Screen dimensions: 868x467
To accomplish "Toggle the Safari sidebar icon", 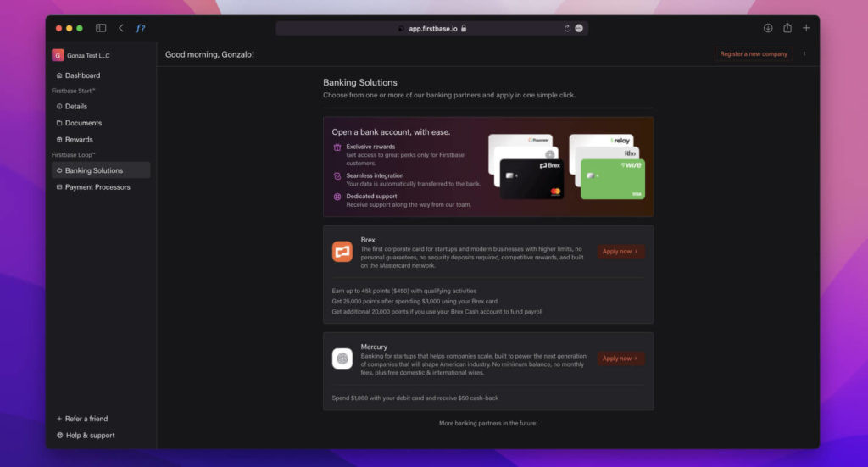I will (101, 28).
